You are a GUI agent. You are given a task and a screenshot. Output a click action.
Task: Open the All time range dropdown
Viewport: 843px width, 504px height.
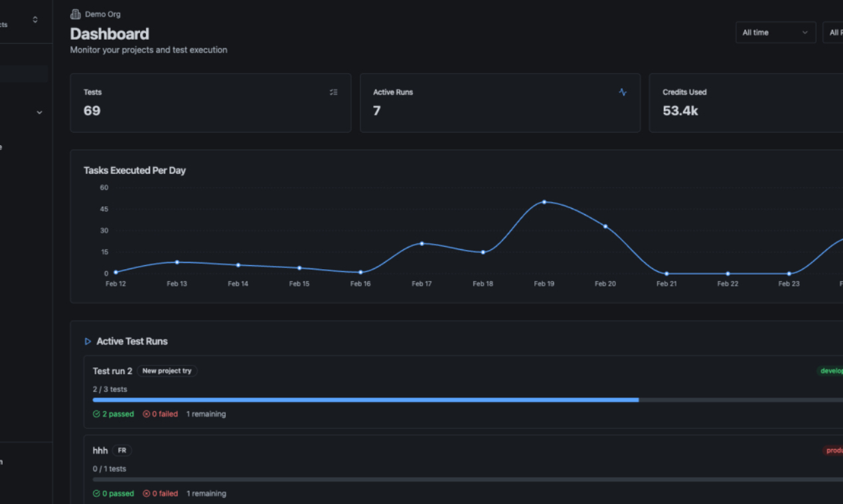point(775,32)
